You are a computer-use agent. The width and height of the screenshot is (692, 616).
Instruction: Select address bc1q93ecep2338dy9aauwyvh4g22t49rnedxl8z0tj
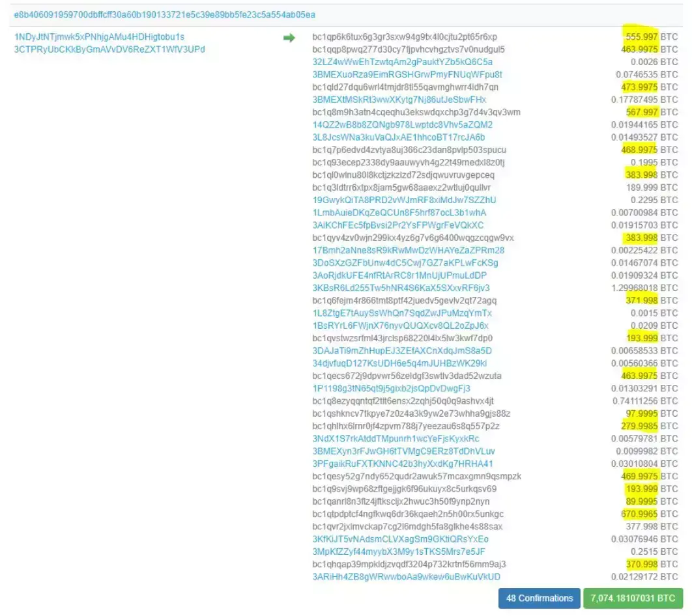(x=408, y=162)
